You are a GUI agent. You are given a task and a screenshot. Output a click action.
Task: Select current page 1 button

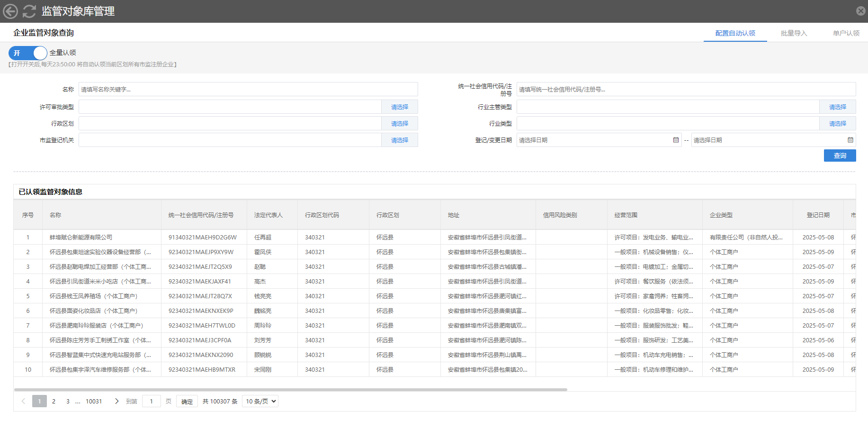point(39,401)
